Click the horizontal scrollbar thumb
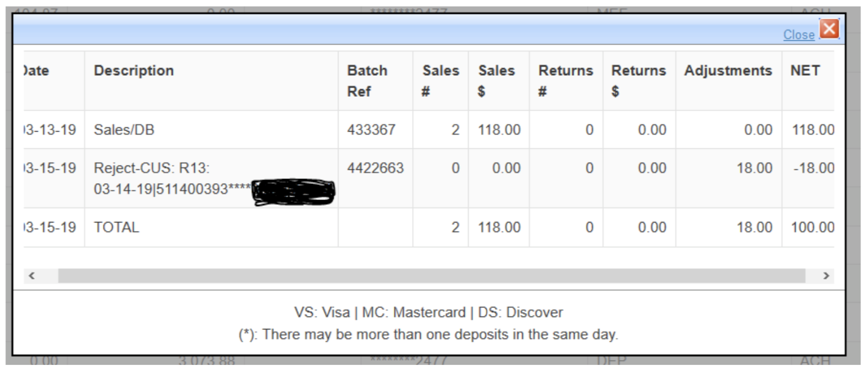 (430, 276)
